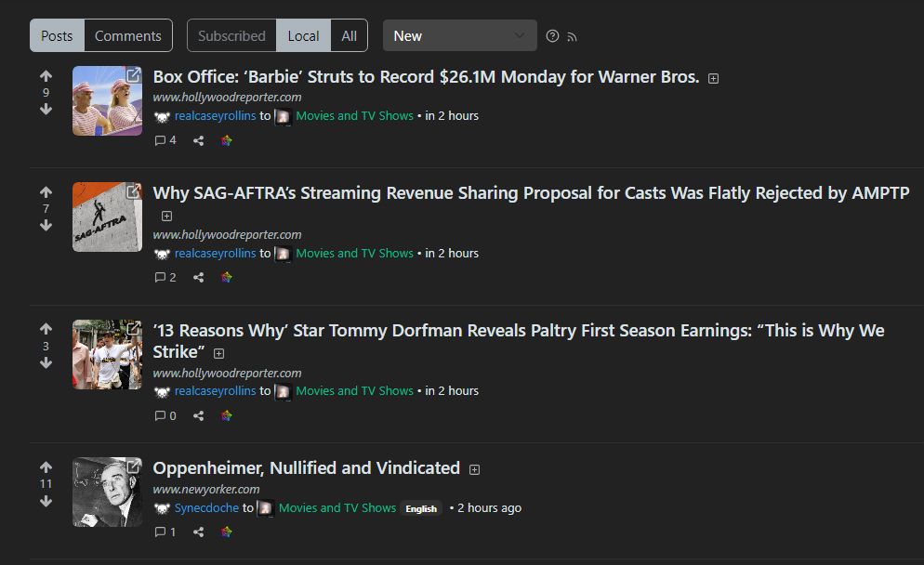Downvote the Tommy Dorfman post
924x565 pixels.
(x=46, y=363)
